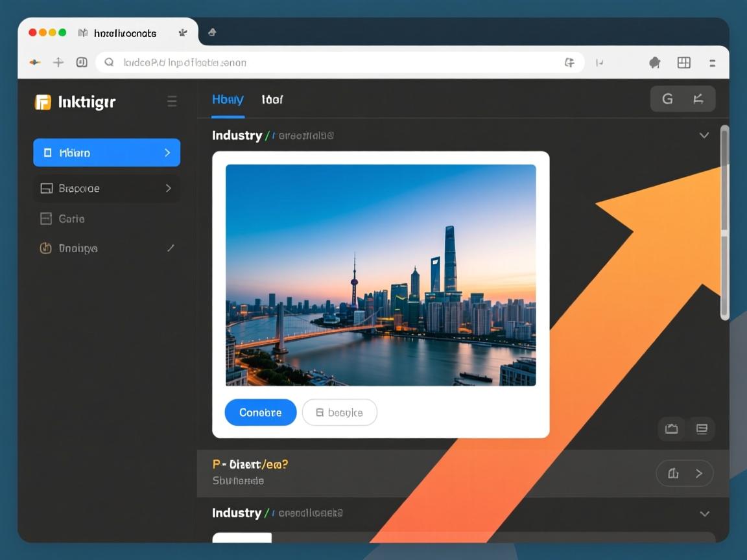Screen dimensions: 747x560
Task: Switch to the Ibaf tab
Action: point(272,100)
